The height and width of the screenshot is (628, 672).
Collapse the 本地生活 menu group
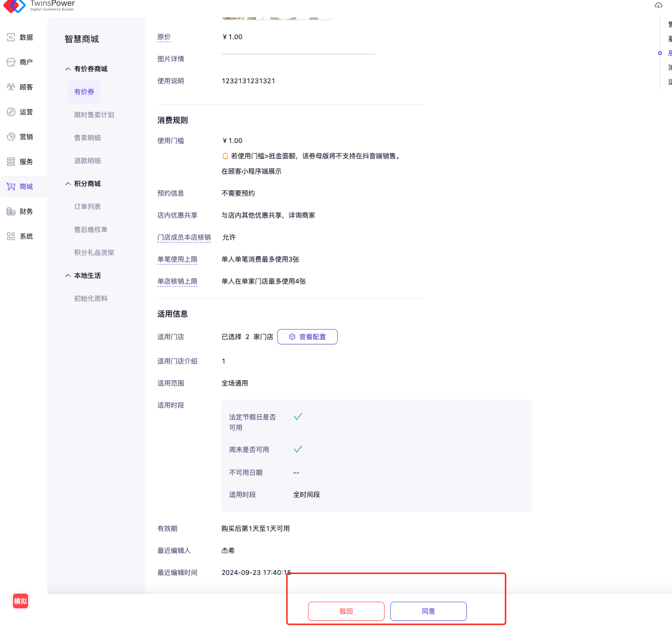coord(68,275)
